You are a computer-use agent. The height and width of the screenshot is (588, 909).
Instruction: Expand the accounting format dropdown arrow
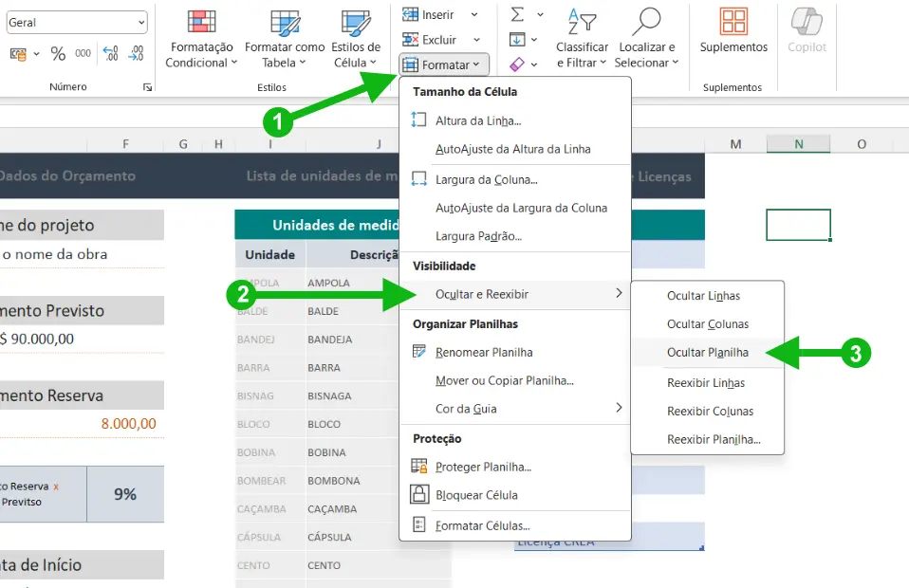coord(36,54)
